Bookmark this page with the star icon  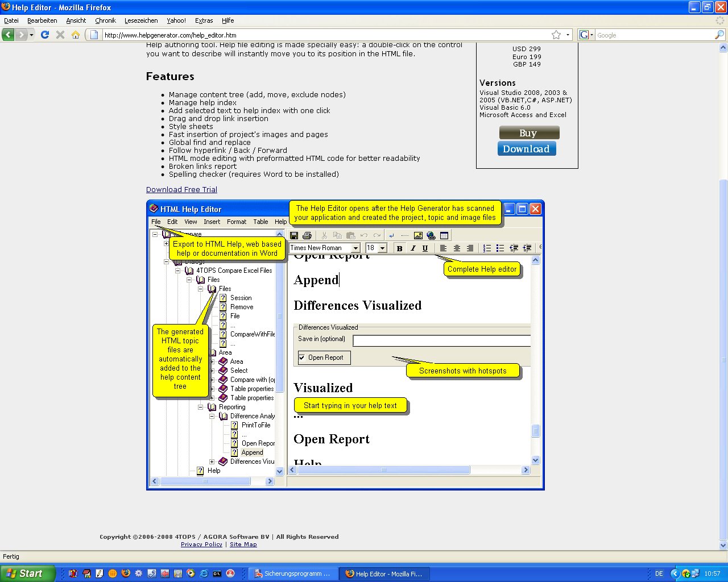click(x=556, y=35)
